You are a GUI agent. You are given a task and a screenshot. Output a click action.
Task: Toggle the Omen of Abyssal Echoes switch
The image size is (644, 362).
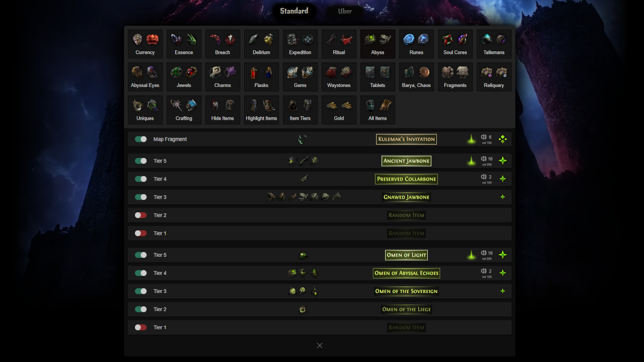(x=141, y=273)
